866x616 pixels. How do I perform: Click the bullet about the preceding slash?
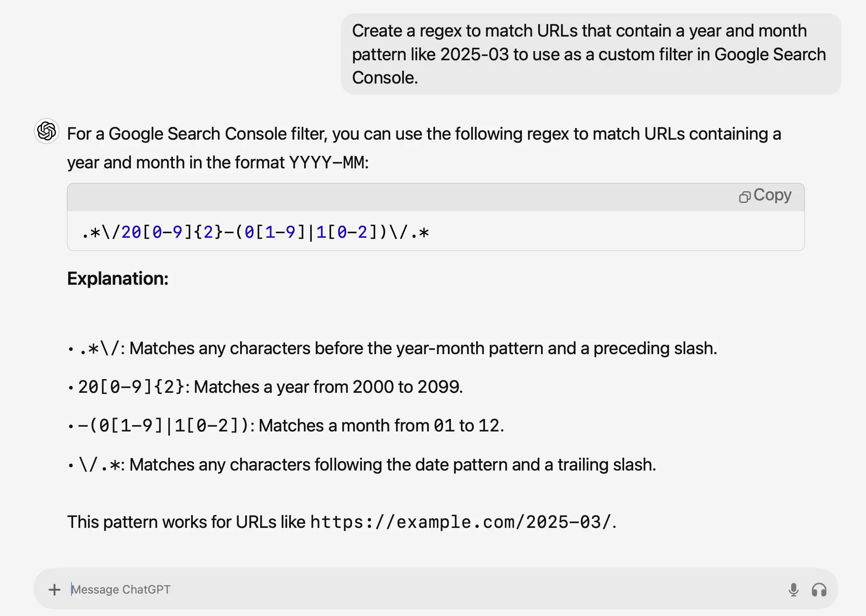(x=398, y=348)
